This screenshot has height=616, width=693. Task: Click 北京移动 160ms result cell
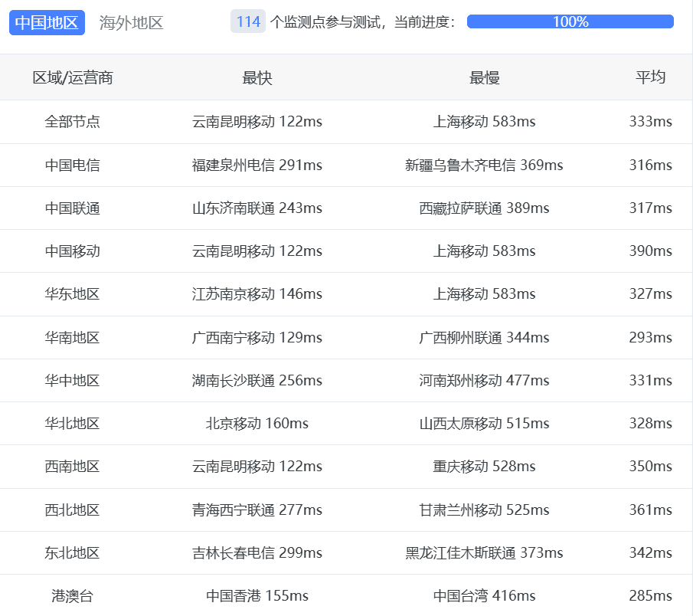pyautogui.click(x=255, y=423)
